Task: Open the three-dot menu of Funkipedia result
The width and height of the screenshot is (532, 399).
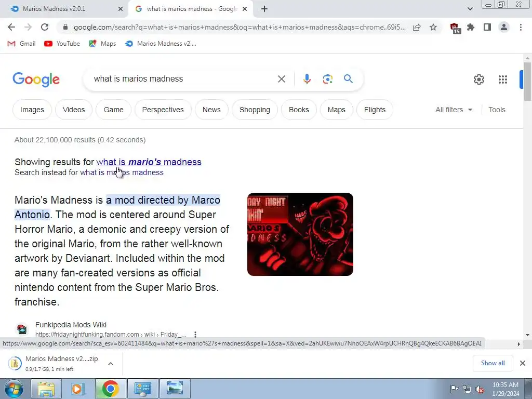Action: click(x=195, y=334)
